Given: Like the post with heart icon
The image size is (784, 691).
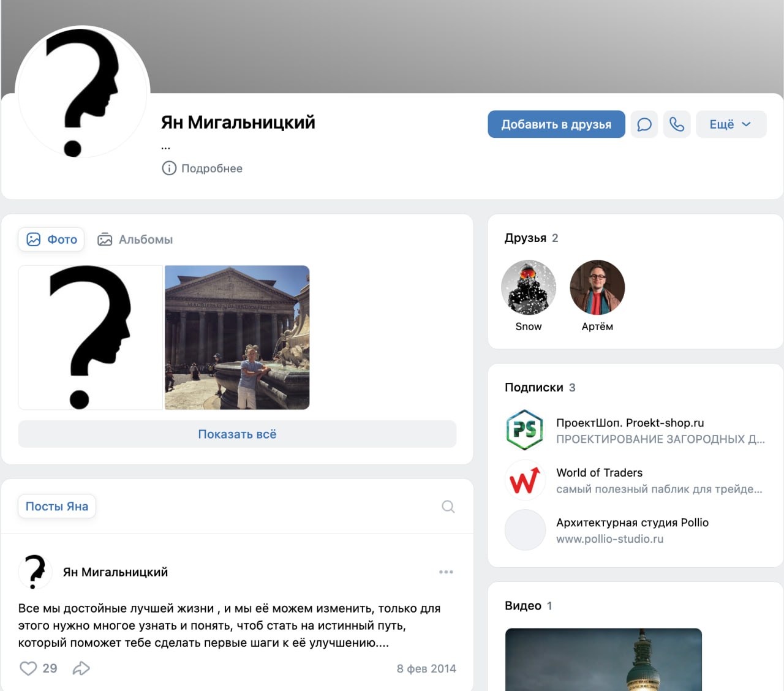Looking at the screenshot, I should [28, 668].
